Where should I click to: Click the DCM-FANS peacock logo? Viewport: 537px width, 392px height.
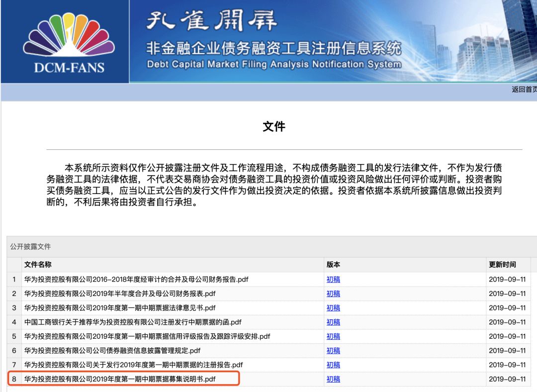coord(69,42)
